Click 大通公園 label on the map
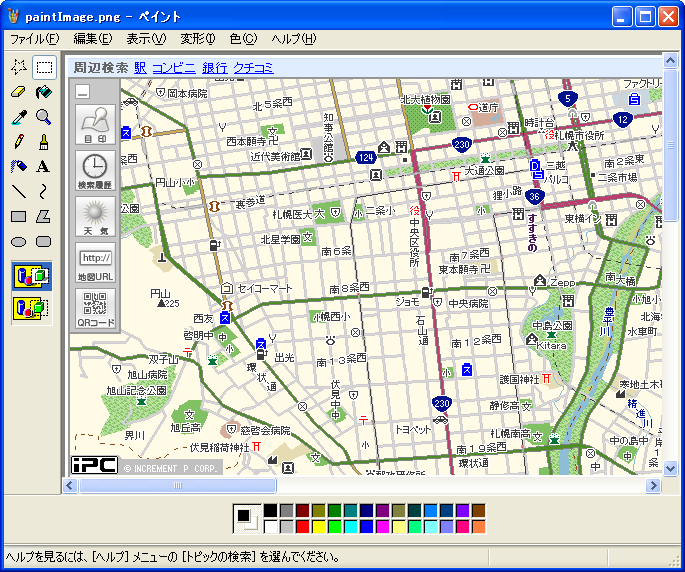The image size is (685, 572). [x=484, y=170]
